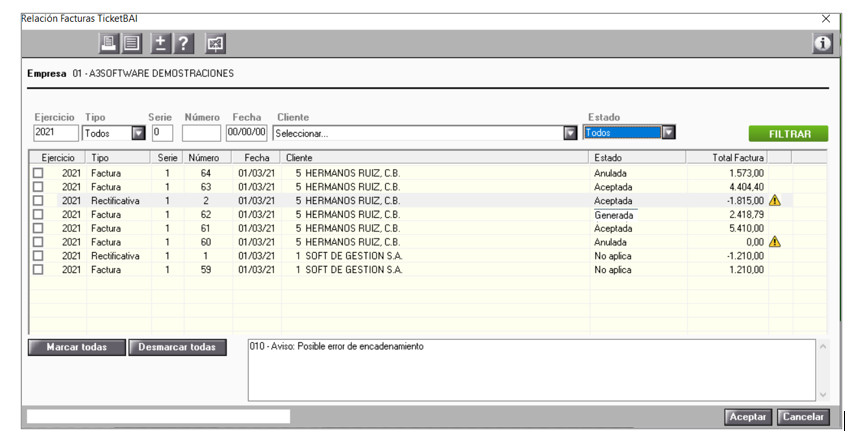Click down arrow of message box scrollbar
This screenshot has height=437, width=858.
822,394
